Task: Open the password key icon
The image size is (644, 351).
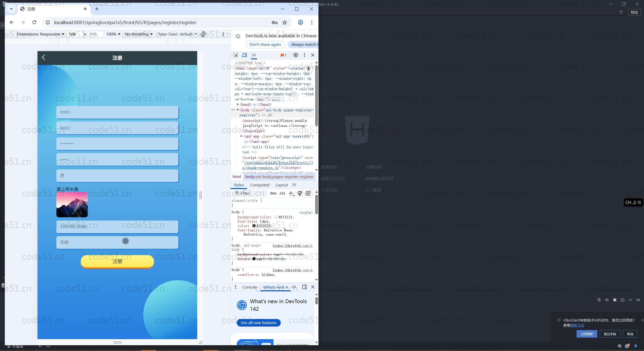Action: pyautogui.click(x=274, y=22)
